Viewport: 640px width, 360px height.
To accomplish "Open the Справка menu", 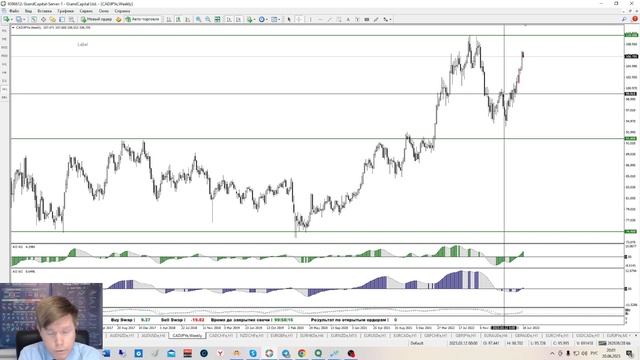I will pos(122,11).
